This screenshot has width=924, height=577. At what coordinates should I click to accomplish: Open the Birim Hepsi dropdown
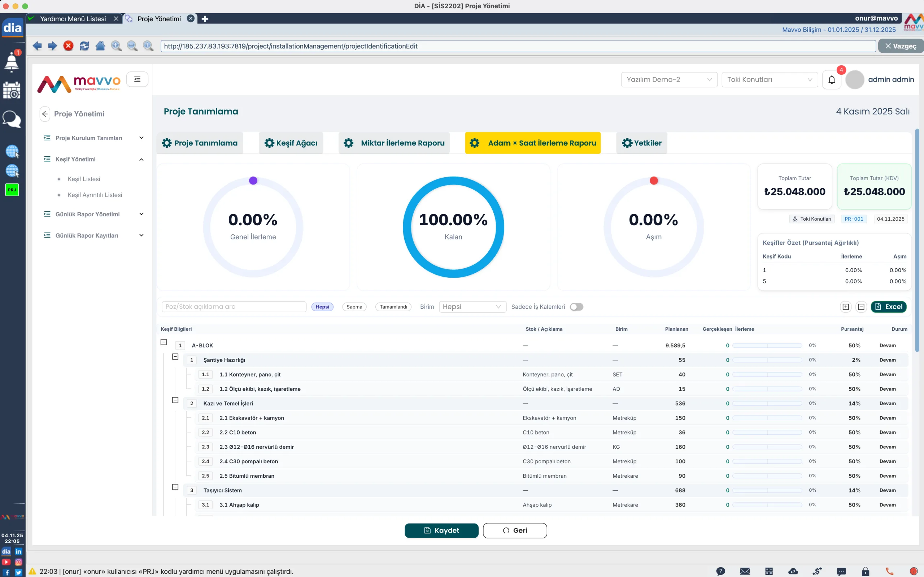point(472,307)
